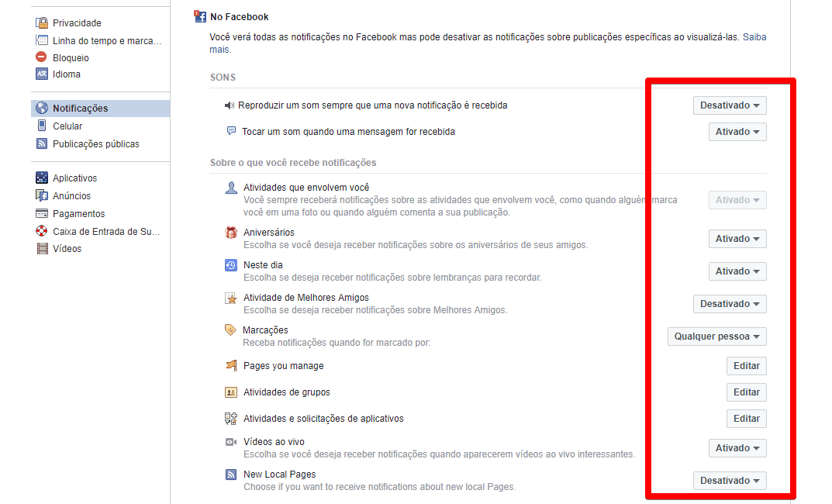The height and width of the screenshot is (504, 832).
Task: Click the red Bloqueio icon
Action: pyautogui.click(x=41, y=57)
